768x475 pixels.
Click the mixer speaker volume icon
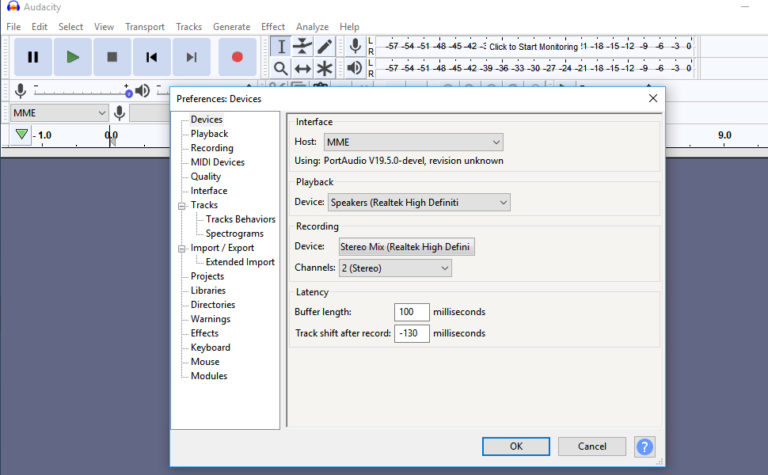(x=142, y=91)
